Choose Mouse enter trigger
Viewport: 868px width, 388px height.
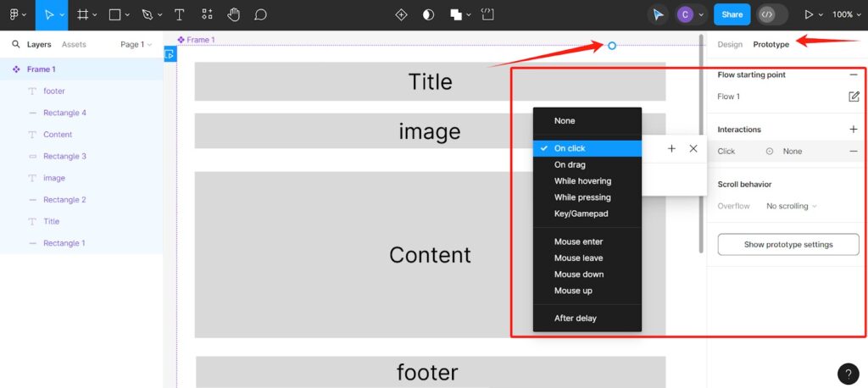pos(587,241)
